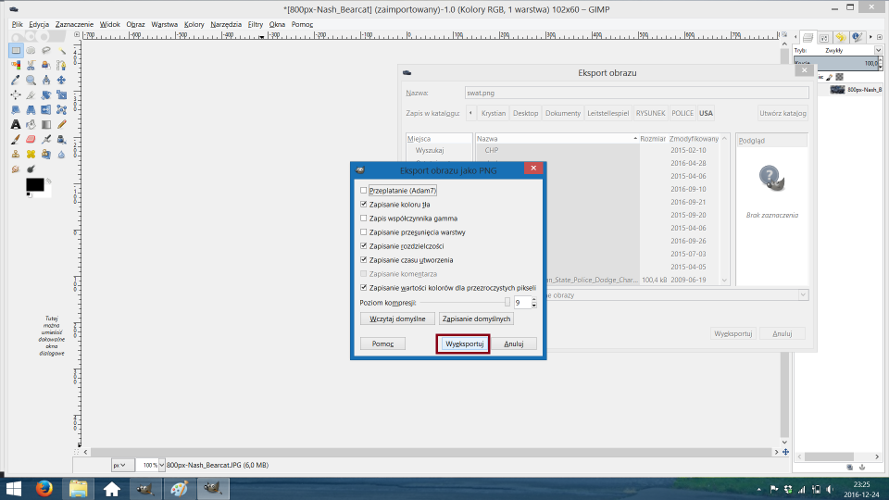Screen dimensions: 889x500
Task: Select the Text tool
Action: coord(16,124)
